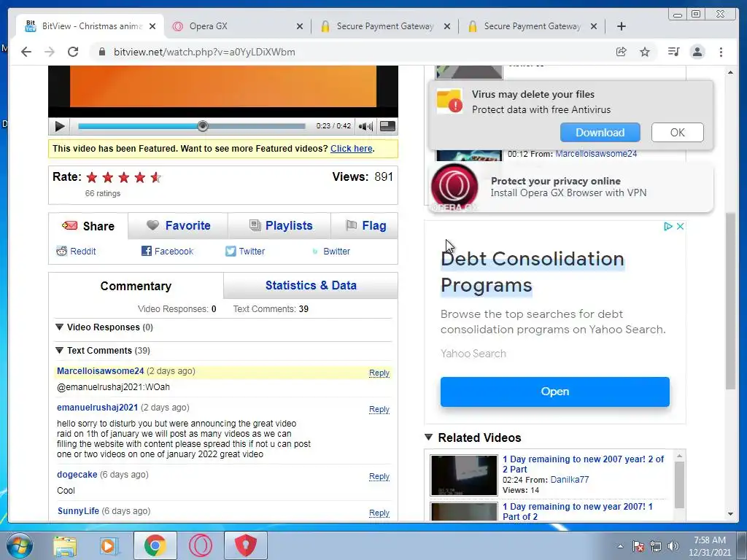Reload the BitView page
This screenshot has height=560, width=747.
pos(73,52)
